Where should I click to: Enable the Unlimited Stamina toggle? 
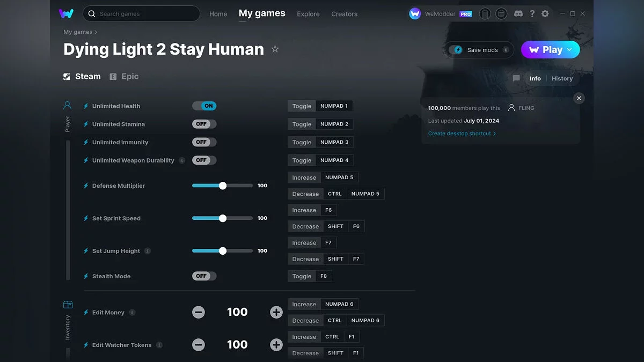[x=204, y=124]
